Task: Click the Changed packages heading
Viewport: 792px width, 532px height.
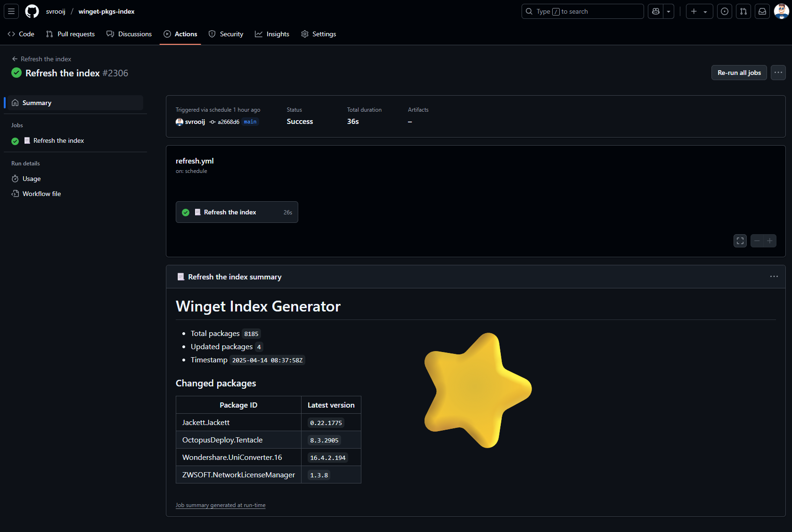Action: pyautogui.click(x=216, y=383)
